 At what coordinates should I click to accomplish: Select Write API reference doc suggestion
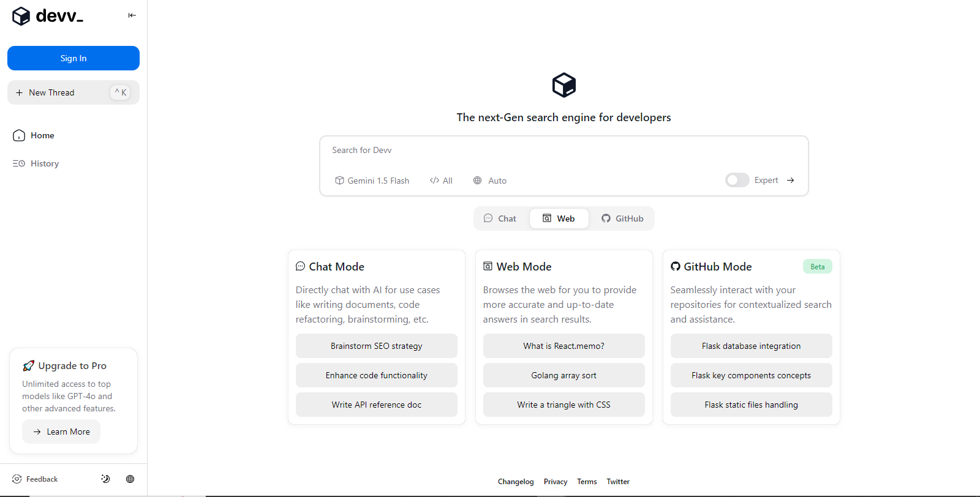[x=377, y=405]
